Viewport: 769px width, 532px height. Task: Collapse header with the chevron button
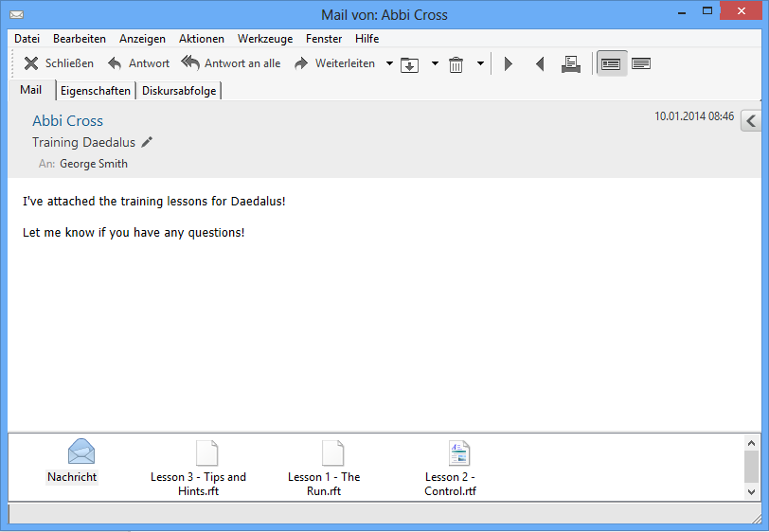751,120
